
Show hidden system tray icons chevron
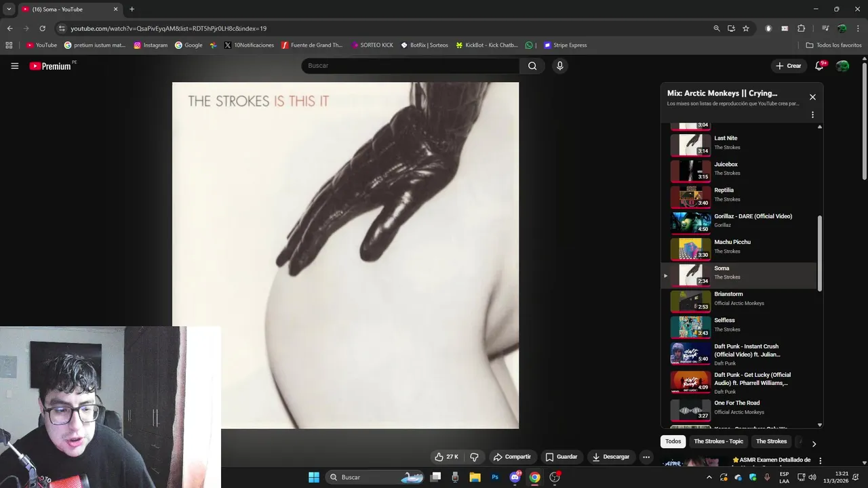click(709, 477)
